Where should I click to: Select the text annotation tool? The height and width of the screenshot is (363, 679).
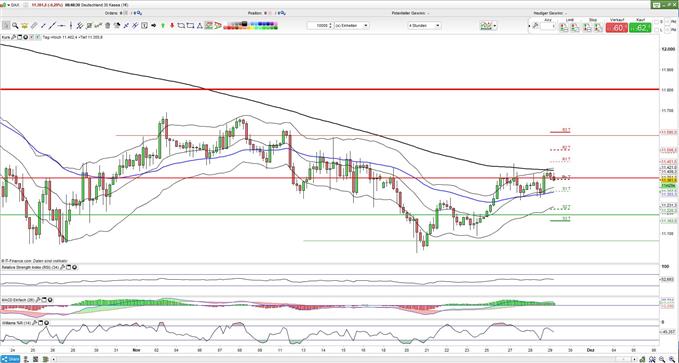[144, 26]
